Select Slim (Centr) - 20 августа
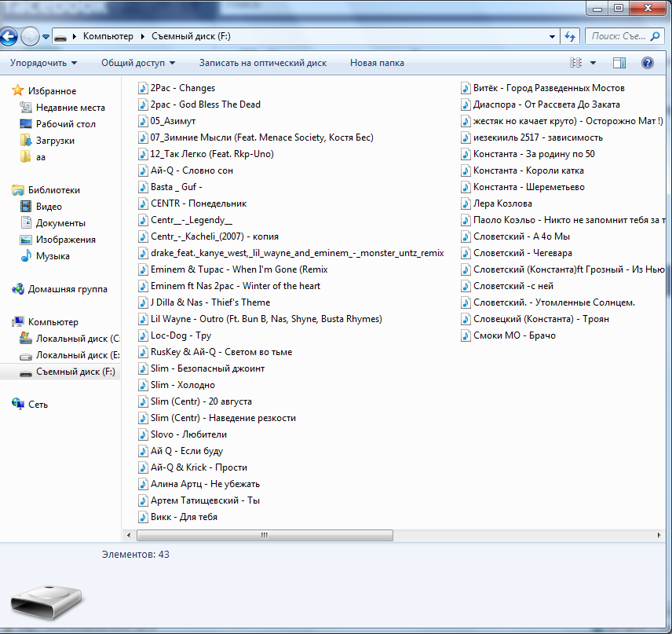 [x=201, y=401]
